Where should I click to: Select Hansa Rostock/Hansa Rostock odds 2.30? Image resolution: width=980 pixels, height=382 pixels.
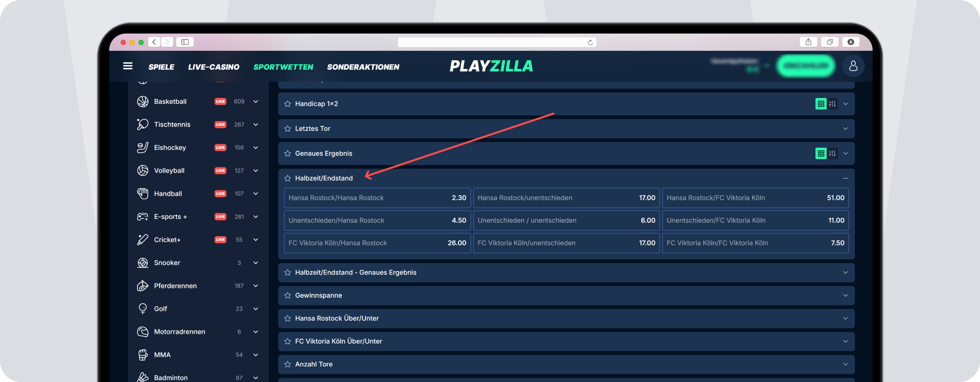coord(377,198)
